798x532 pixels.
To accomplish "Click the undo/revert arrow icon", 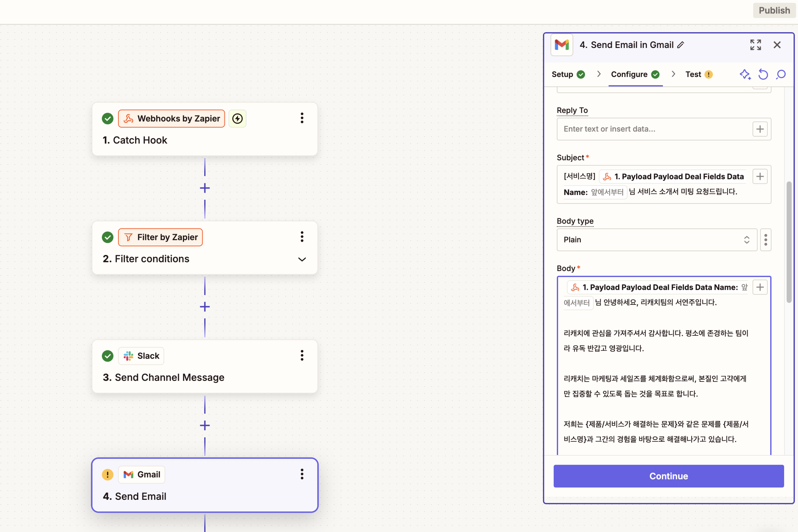I will click(763, 74).
